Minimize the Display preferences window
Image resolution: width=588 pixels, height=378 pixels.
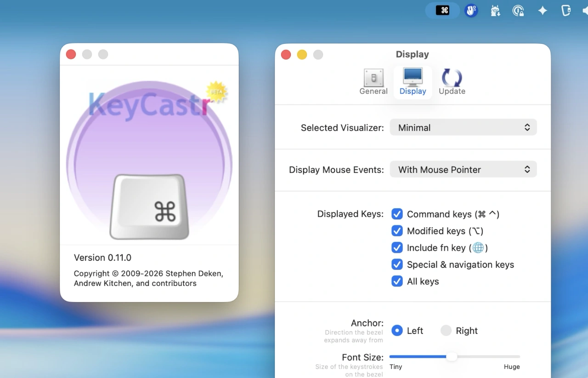[302, 55]
